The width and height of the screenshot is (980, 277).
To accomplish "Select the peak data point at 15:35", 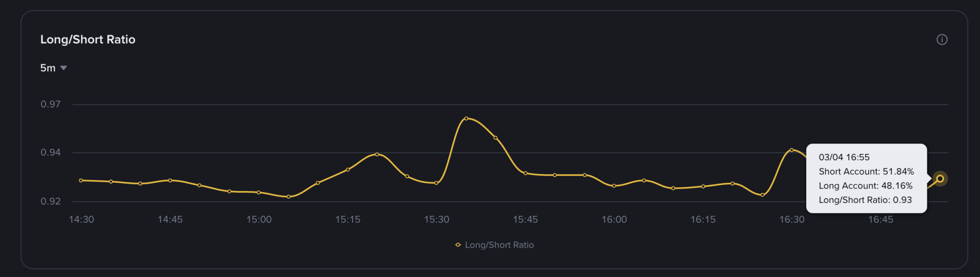I will (466, 118).
